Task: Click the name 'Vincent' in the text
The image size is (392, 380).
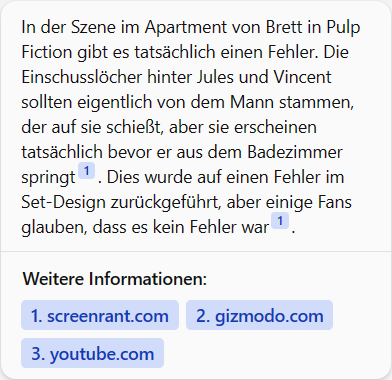Action: 303,77
